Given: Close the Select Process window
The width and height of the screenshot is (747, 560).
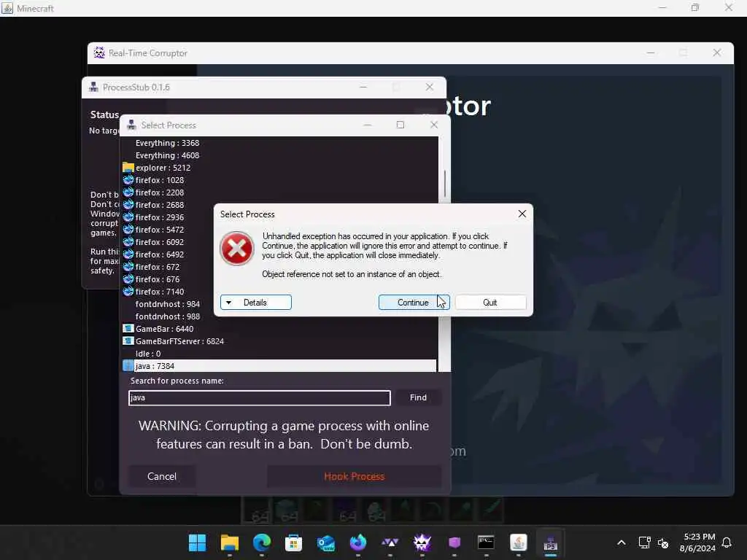Looking at the screenshot, I should [433, 125].
